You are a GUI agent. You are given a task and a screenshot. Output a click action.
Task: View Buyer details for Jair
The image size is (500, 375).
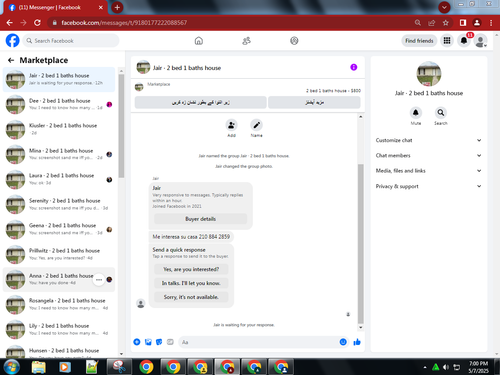point(200,219)
